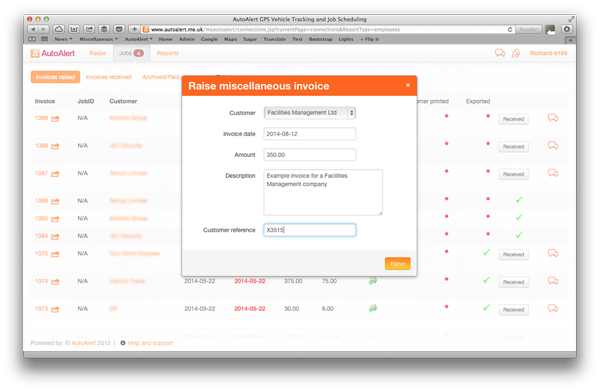Viewport: 600px width, 391px height.
Task: Go back with Safari back arrow
Action: point(33,29)
